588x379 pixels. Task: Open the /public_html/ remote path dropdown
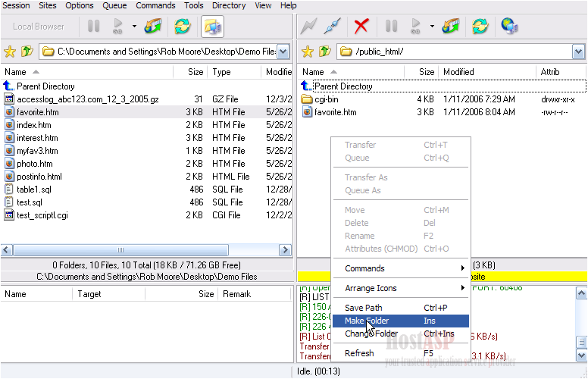(x=578, y=52)
